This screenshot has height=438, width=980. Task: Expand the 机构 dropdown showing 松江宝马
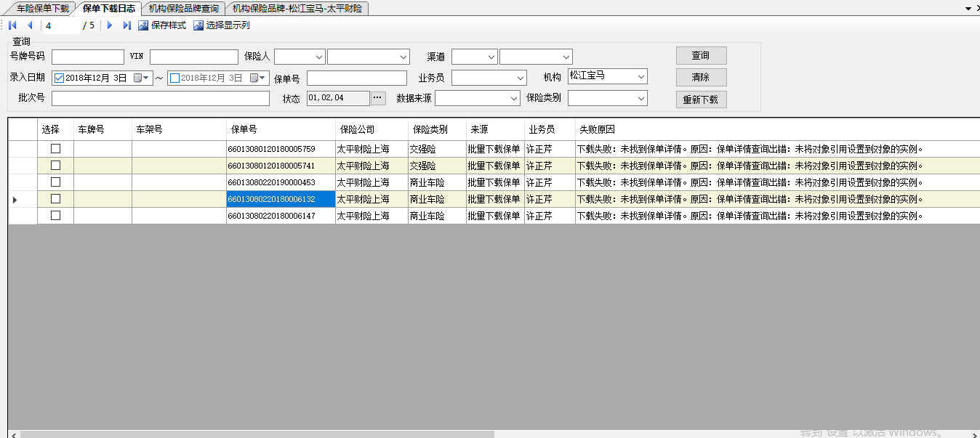[640, 76]
